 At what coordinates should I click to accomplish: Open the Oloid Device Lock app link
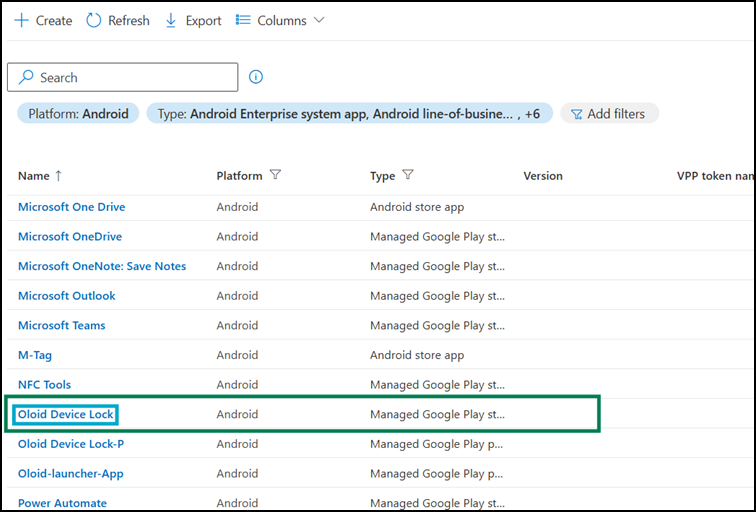66,415
